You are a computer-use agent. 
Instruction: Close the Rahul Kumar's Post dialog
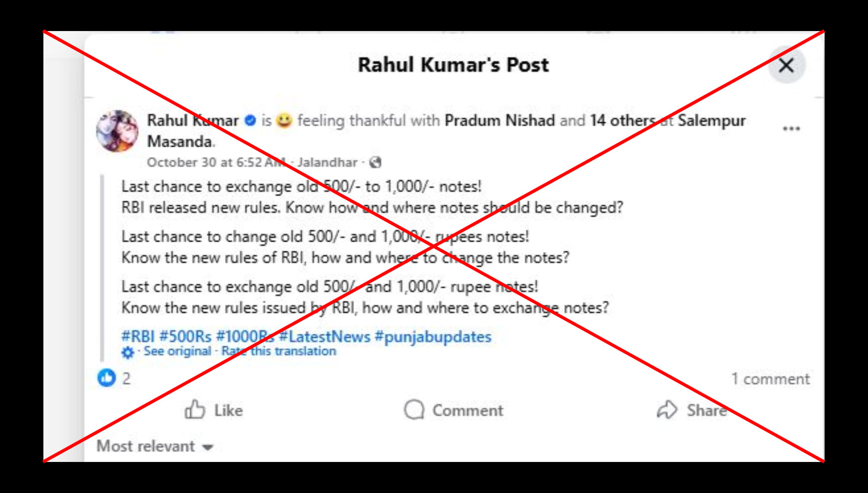[x=786, y=65]
